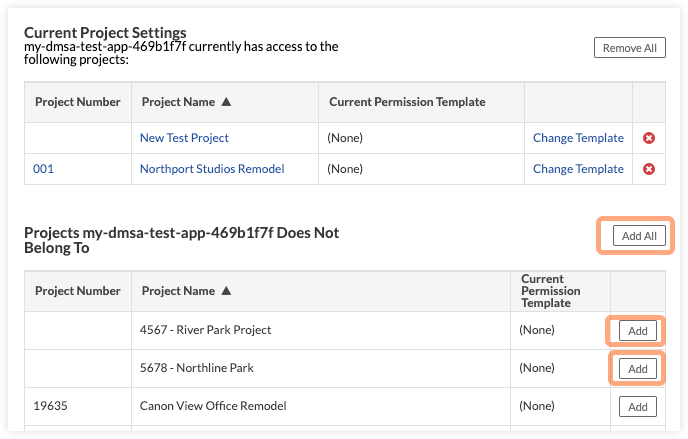The width and height of the screenshot is (688, 439).
Task: Click Current Permission Template header in top table
Action: (x=406, y=102)
